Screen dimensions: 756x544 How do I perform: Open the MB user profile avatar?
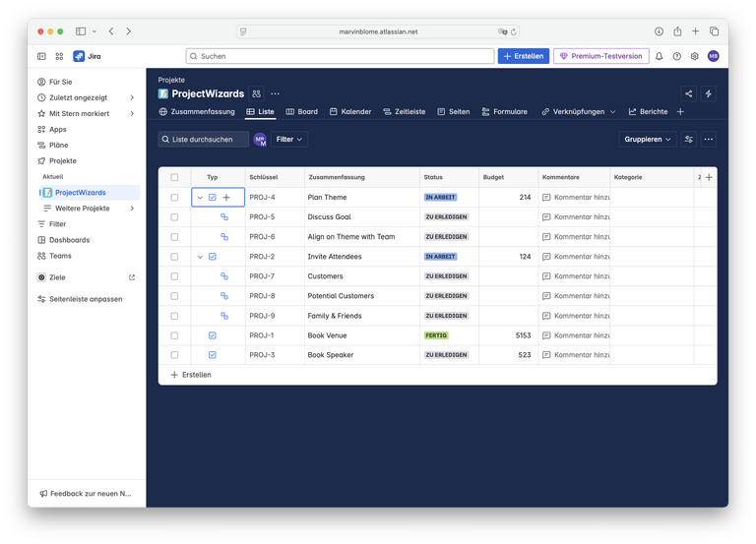click(713, 56)
